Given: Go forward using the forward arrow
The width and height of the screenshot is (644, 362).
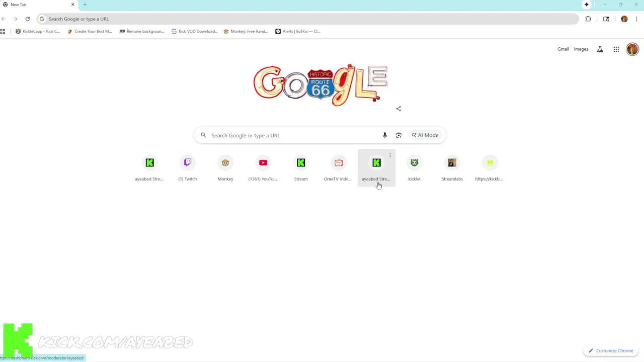Looking at the screenshot, I should 16,19.
